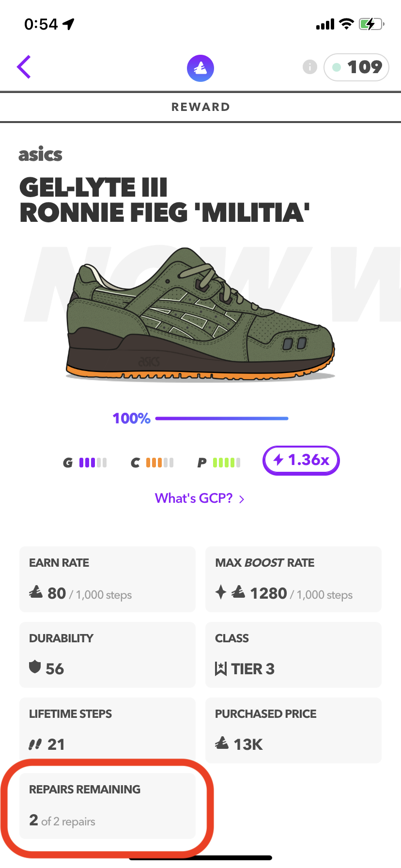401x868 pixels.
Task: Tap the Lifetime Steps footprints icon
Action: pos(35,744)
